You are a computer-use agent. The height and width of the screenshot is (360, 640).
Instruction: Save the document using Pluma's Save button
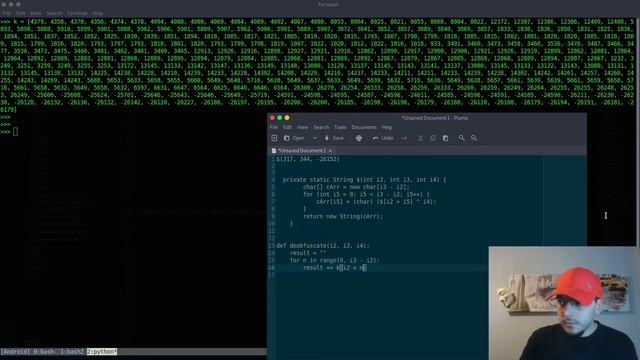coord(334,138)
